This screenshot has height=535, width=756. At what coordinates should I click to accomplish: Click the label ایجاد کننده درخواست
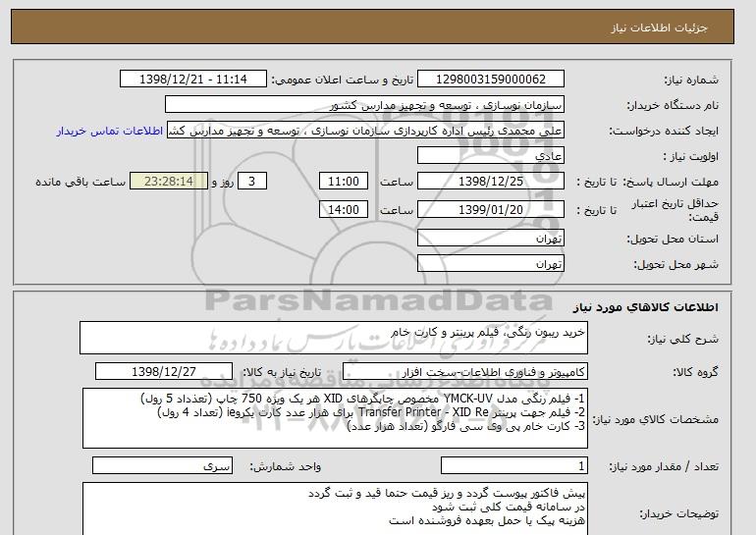[664, 132]
